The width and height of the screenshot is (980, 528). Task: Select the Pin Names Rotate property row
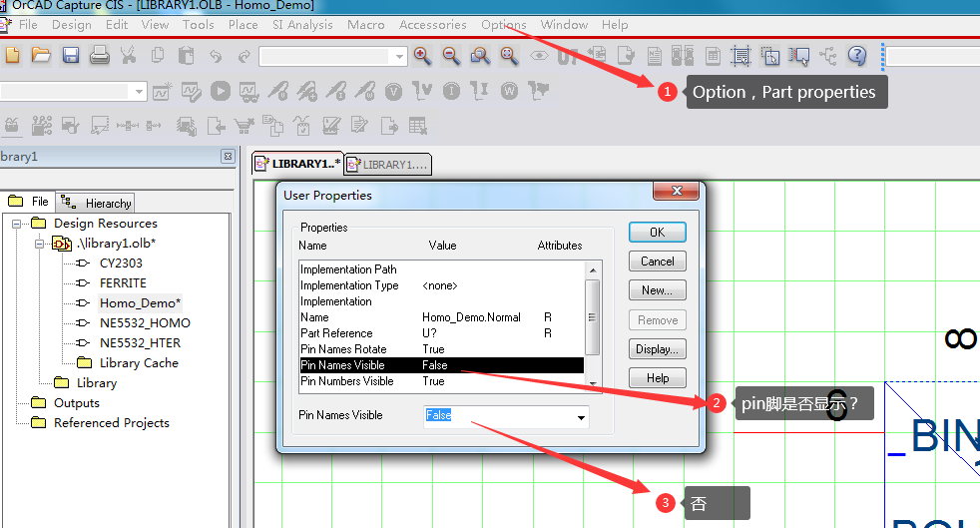[x=441, y=349]
